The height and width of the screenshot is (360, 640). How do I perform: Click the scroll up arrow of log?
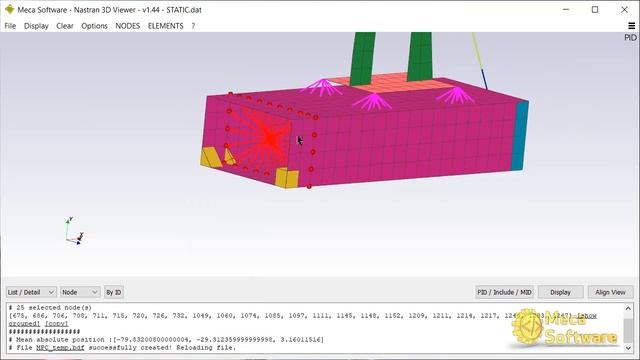point(628,308)
